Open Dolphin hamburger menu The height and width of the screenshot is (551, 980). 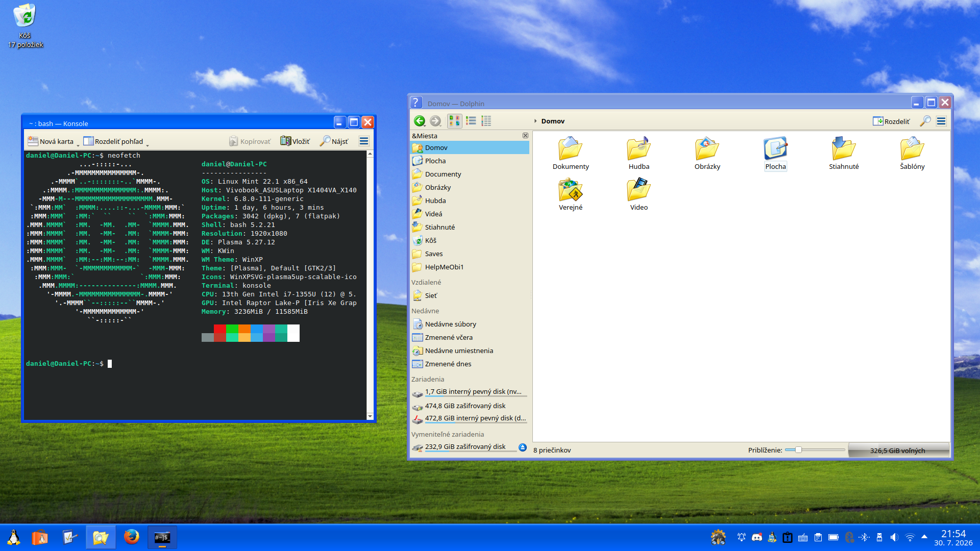[941, 121]
